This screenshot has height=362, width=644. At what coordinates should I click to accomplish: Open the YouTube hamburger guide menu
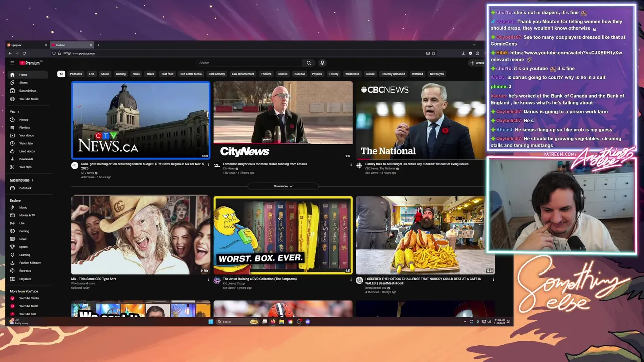(x=12, y=63)
